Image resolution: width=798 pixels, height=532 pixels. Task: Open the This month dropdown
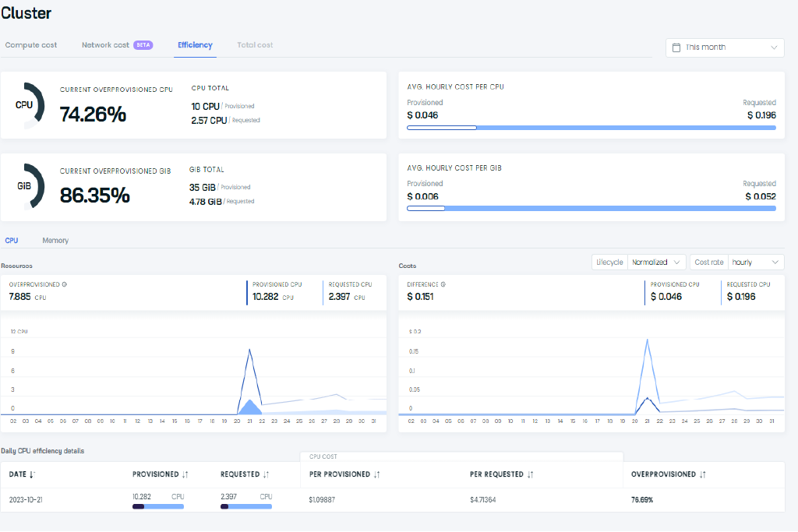click(724, 48)
